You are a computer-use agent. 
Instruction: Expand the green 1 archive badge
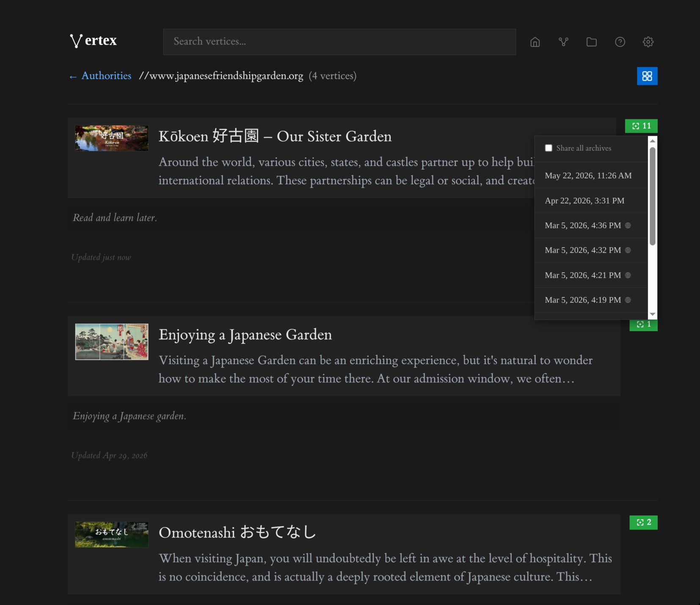(x=643, y=325)
